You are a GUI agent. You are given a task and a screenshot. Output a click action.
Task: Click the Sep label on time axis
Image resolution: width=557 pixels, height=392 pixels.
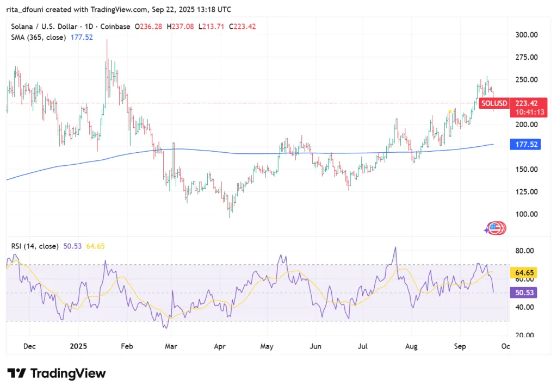click(x=461, y=345)
